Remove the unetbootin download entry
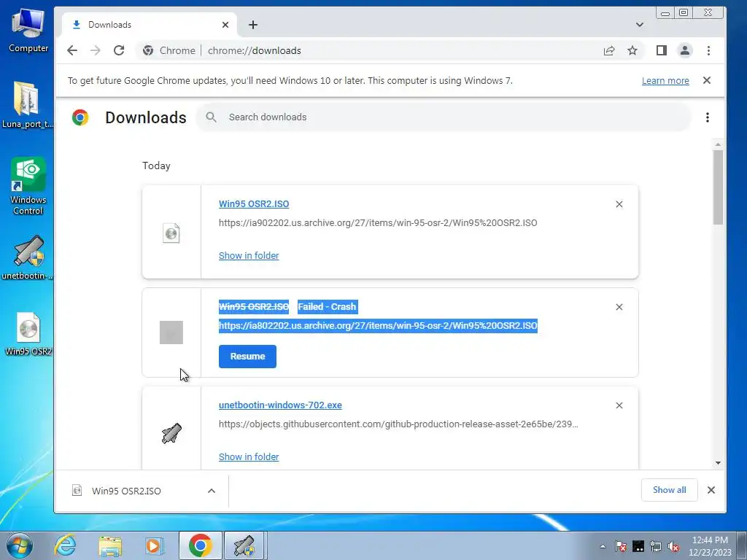Screen dimensions: 747x560 tap(619, 405)
